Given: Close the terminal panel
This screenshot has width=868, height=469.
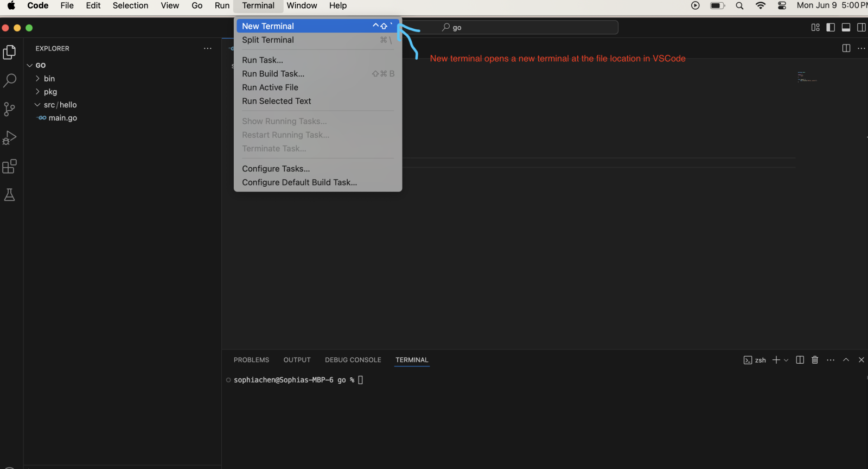Looking at the screenshot, I should tap(861, 360).
